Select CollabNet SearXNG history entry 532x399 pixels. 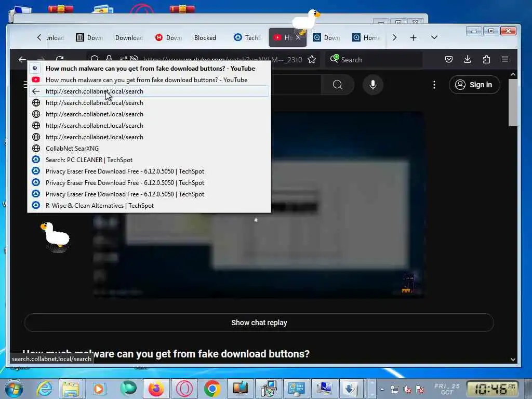pyautogui.click(x=149, y=148)
